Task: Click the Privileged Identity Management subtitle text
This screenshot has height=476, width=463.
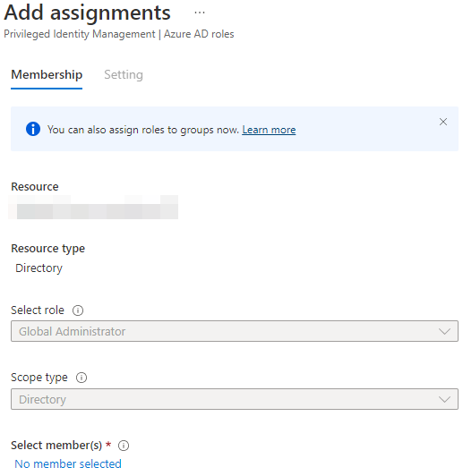Action: click(80, 34)
